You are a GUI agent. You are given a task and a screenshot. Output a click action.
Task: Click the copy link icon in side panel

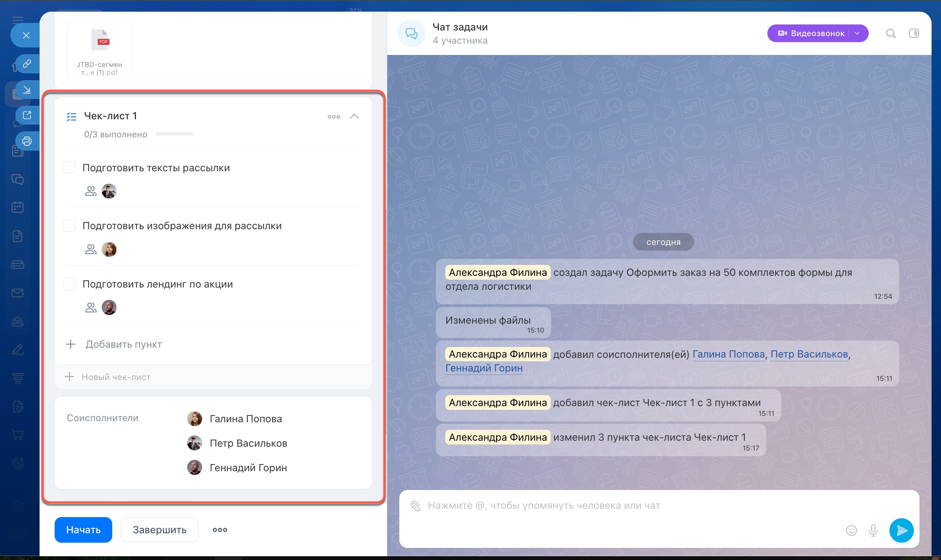pos(27,63)
